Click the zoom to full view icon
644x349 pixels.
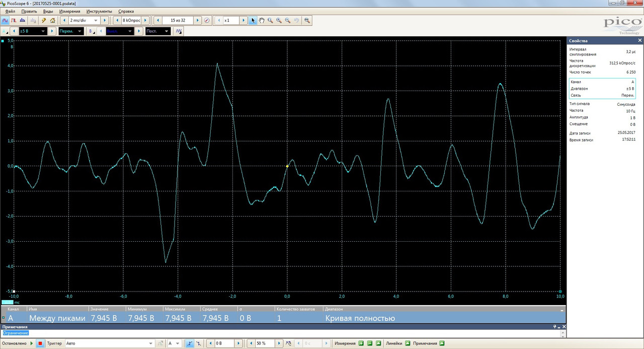(x=307, y=20)
